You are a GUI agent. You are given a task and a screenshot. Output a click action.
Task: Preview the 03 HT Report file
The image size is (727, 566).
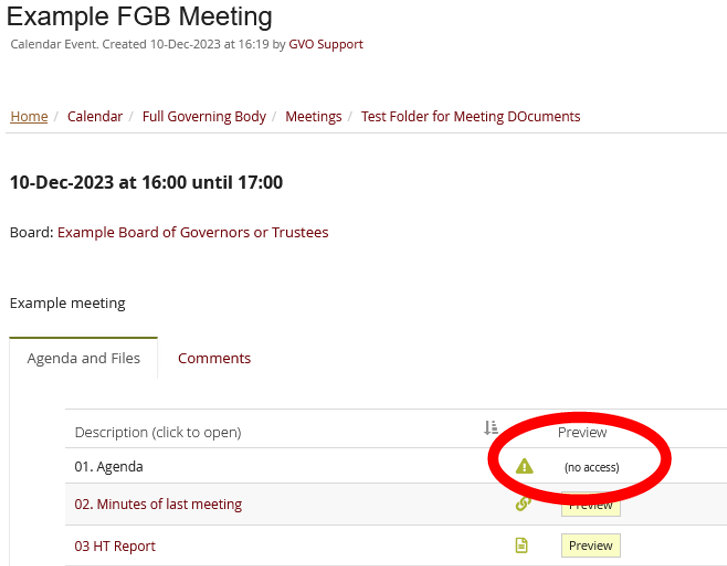pos(590,546)
